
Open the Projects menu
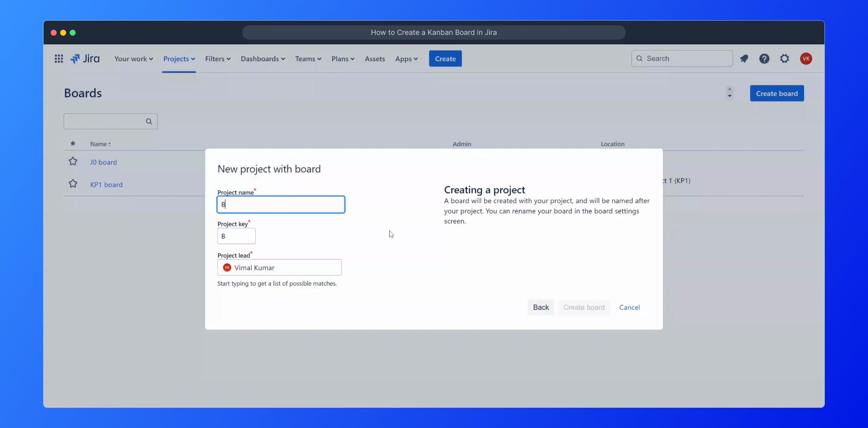tap(179, 59)
